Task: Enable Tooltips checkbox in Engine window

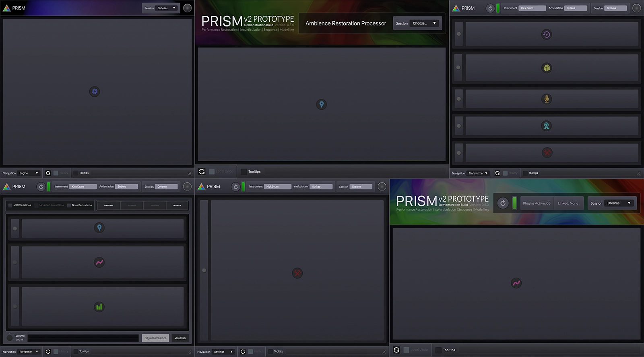Action: coord(76,173)
